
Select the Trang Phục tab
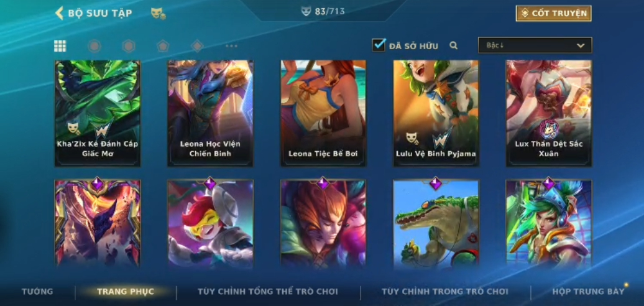click(126, 292)
